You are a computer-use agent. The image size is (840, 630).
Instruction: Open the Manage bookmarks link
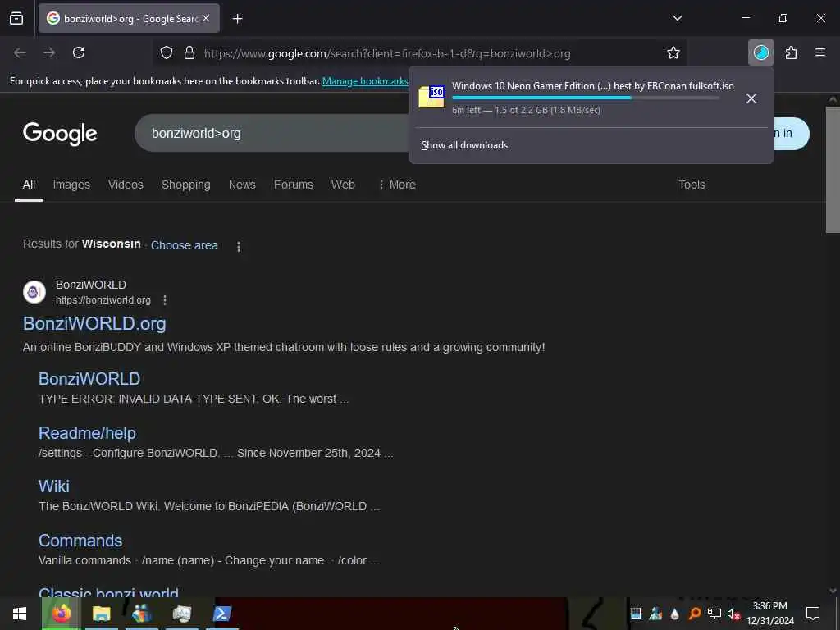365,81
